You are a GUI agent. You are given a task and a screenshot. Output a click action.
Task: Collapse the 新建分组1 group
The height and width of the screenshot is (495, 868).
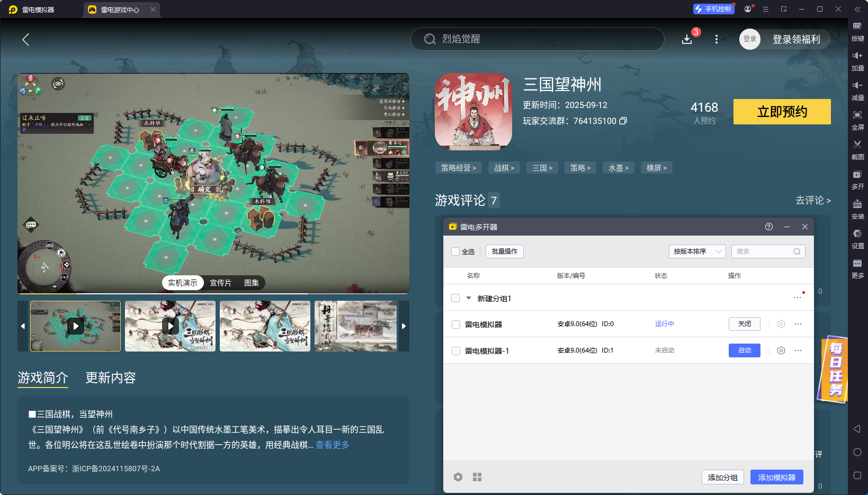[x=468, y=298]
